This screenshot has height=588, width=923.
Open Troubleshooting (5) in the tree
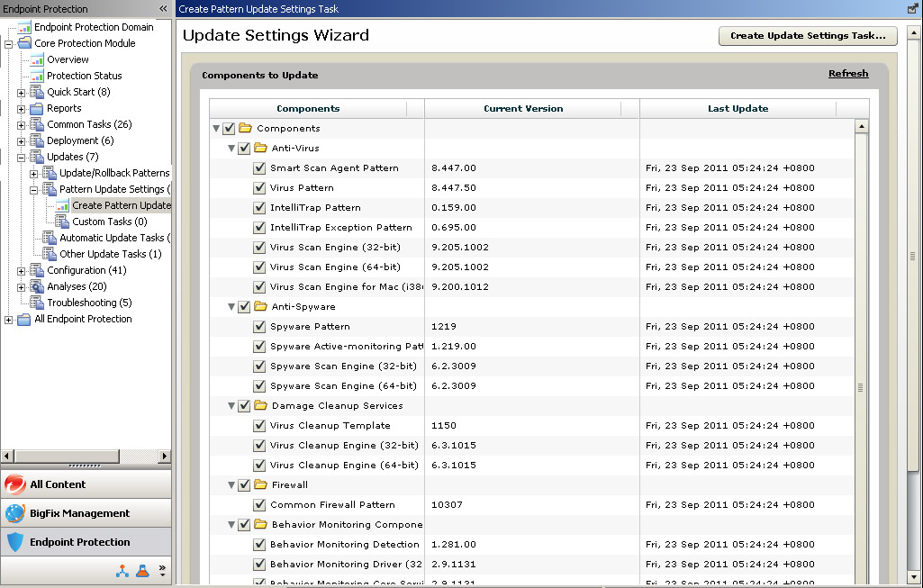(89, 303)
